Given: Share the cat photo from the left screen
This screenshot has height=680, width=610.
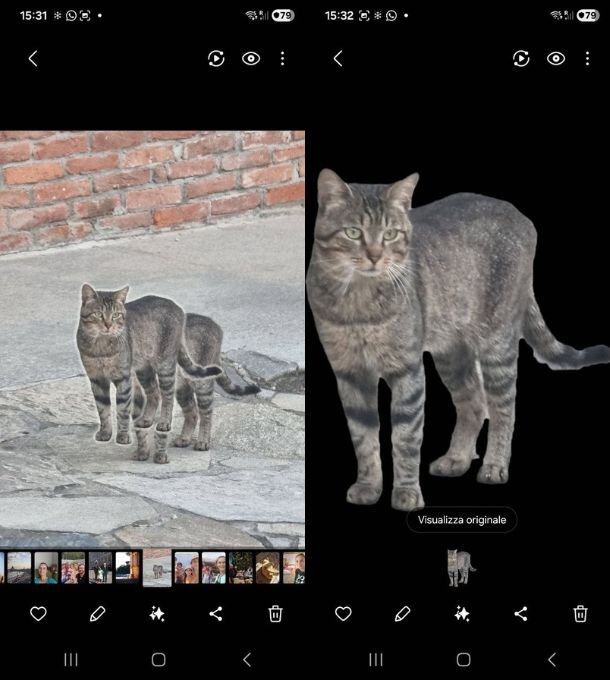Looking at the screenshot, I should coord(216,614).
